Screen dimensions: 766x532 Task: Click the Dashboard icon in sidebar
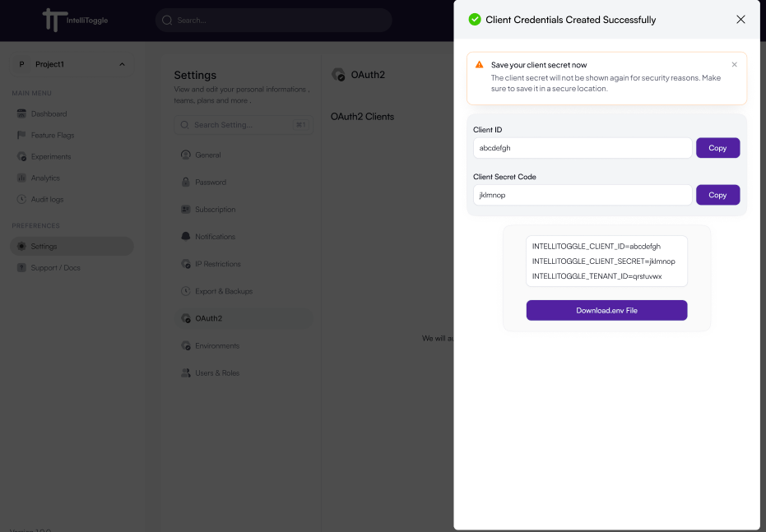(x=22, y=113)
